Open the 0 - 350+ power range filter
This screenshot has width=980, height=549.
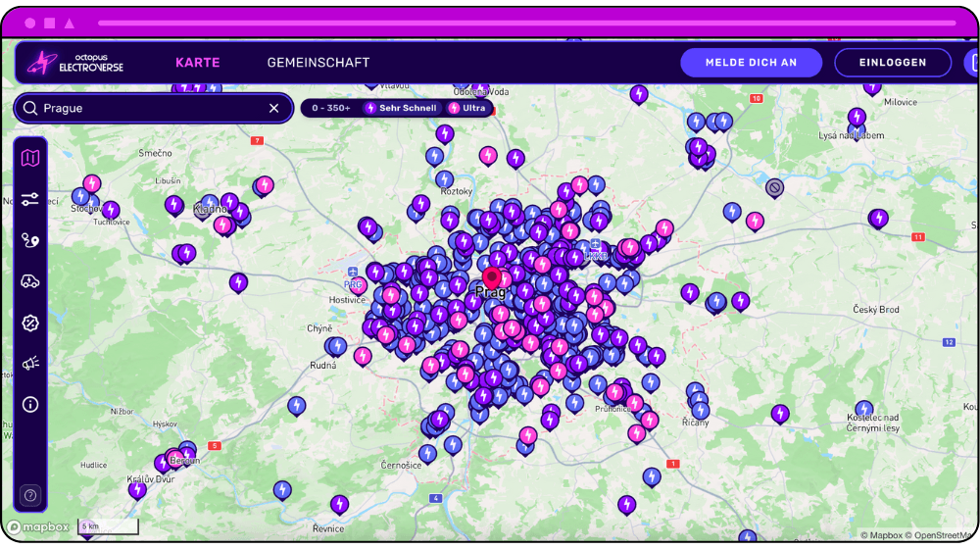point(330,108)
